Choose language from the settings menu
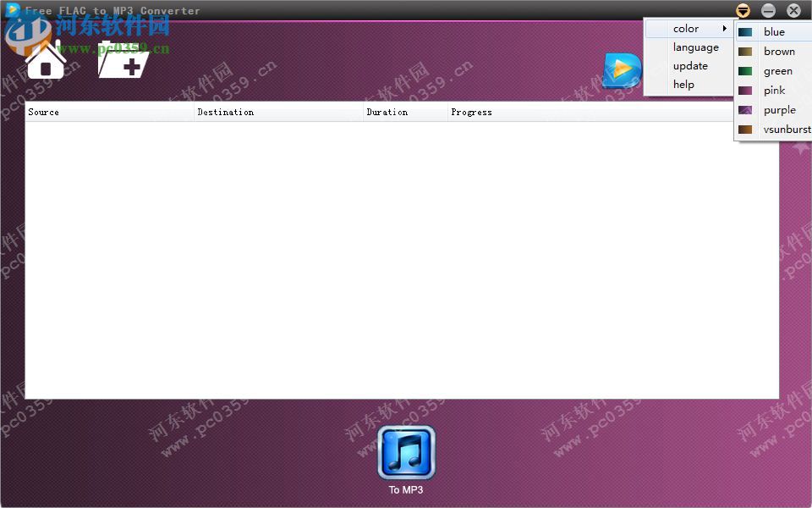This screenshot has height=508, width=812. tap(695, 47)
